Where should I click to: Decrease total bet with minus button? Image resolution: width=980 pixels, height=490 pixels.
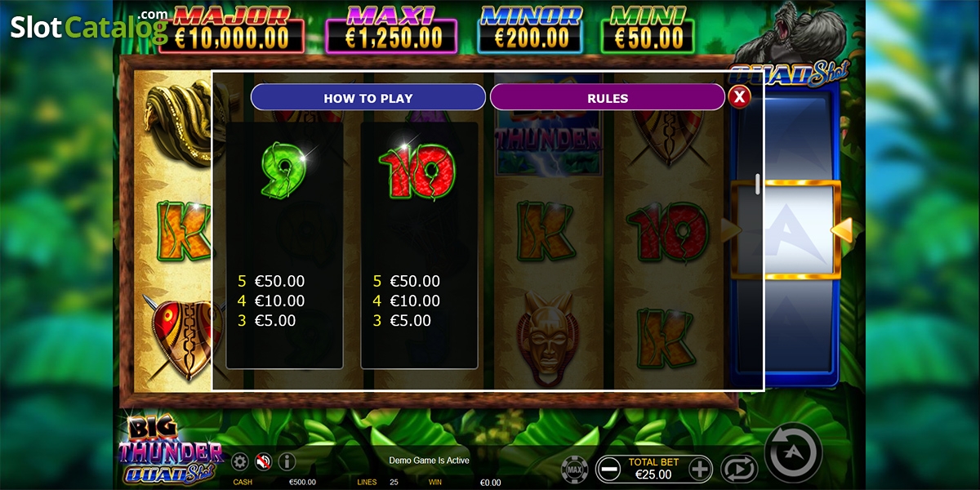[x=608, y=469]
